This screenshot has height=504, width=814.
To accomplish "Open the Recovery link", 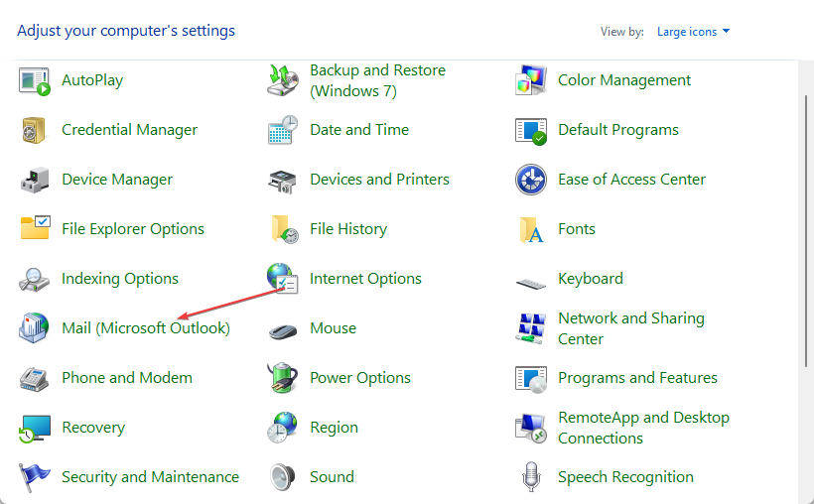I will click(x=93, y=428).
